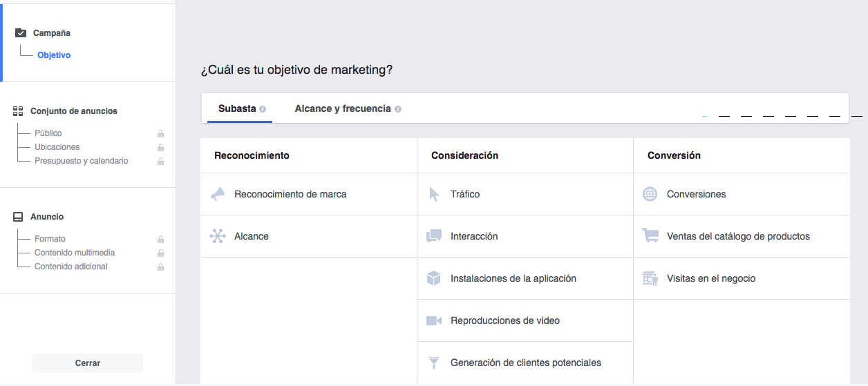Click the Tráfico cursor arrow icon

pos(434,194)
